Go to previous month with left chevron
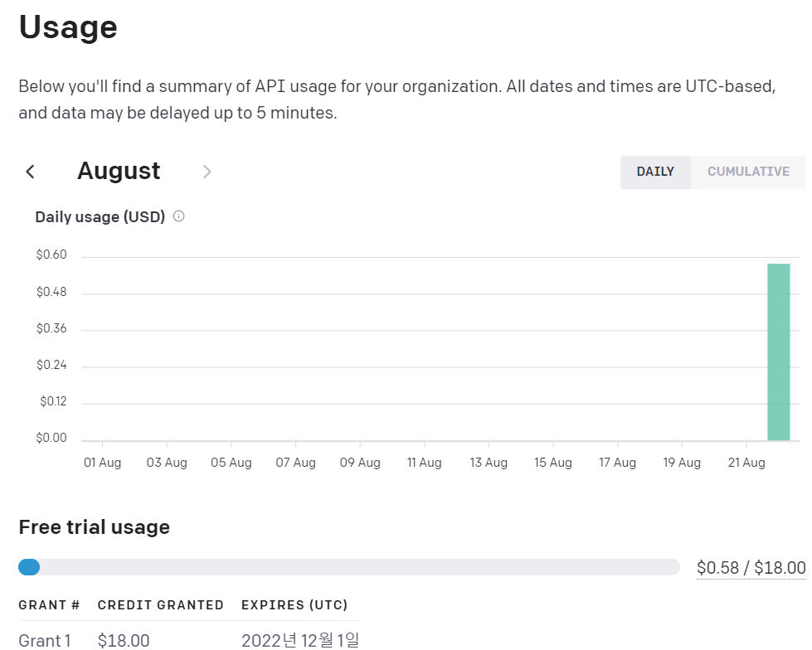Viewport: 812px width, 650px height. coord(31,172)
